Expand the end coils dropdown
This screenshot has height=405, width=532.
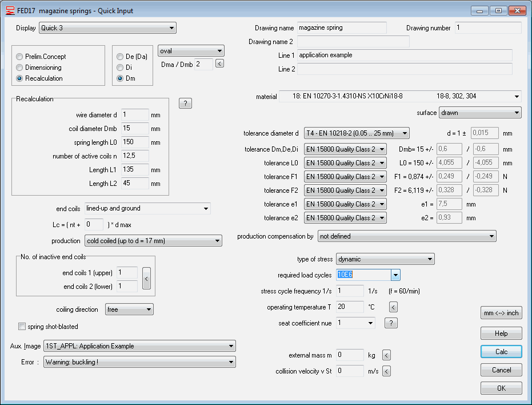click(x=205, y=208)
